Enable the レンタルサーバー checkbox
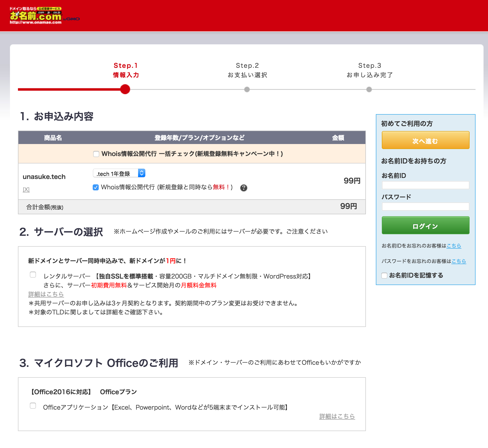This screenshot has height=448, width=488. [33, 275]
